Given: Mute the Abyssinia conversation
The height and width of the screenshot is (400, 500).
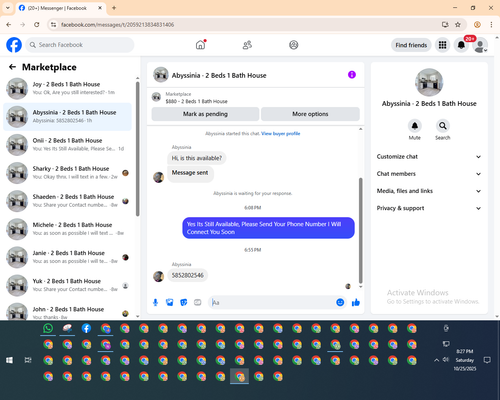Looking at the screenshot, I should 415,126.
